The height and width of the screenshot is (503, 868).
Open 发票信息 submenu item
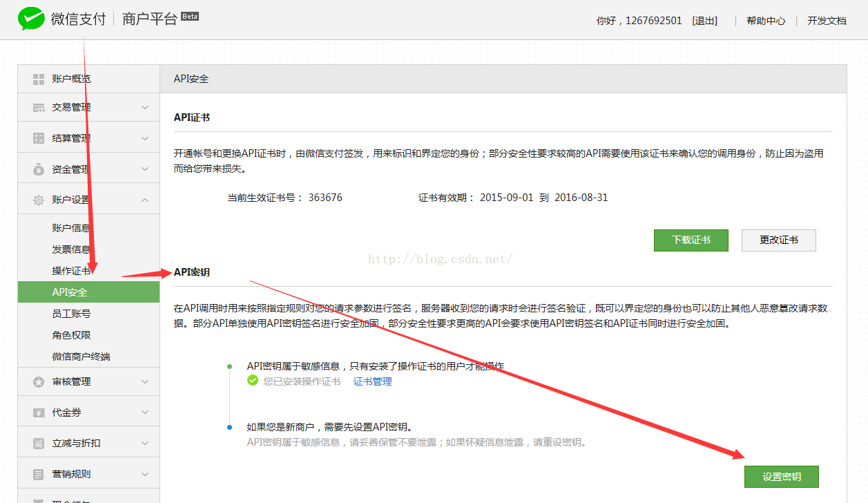(x=71, y=249)
